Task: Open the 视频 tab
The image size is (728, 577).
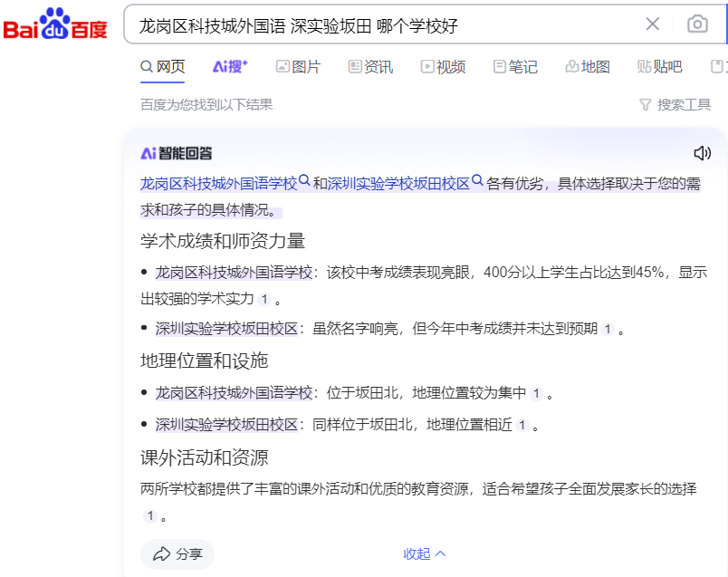Action: click(x=443, y=66)
